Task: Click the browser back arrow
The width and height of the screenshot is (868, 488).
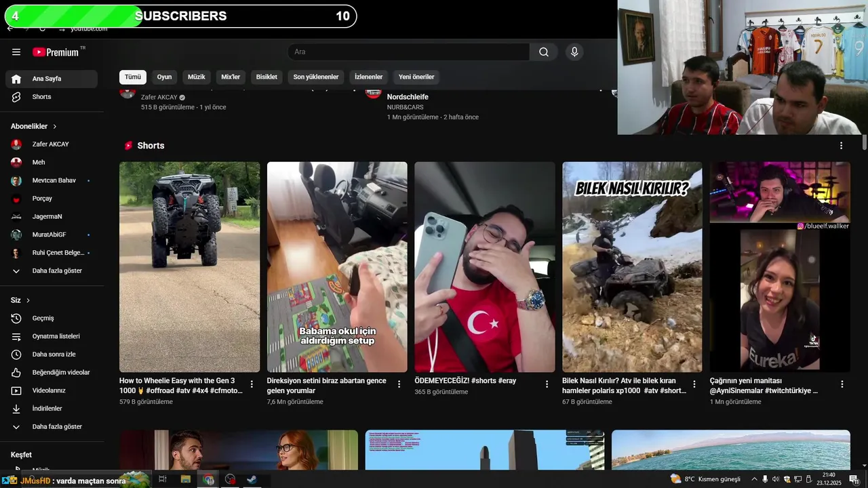Action: tap(10, 28)
